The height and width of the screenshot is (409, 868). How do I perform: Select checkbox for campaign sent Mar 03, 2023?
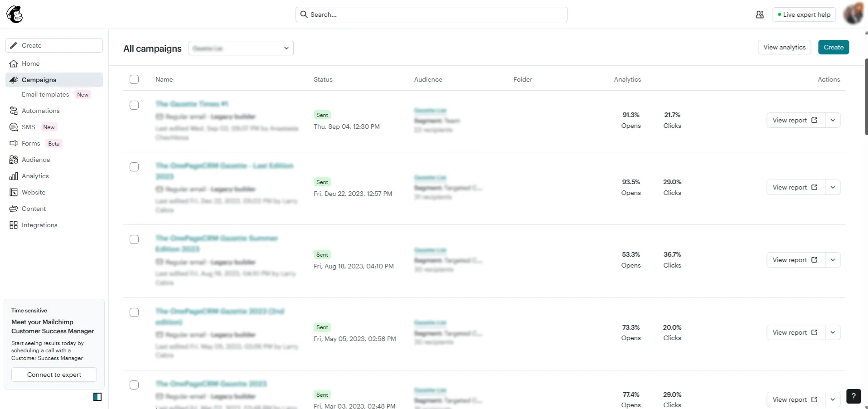point(134,385)
